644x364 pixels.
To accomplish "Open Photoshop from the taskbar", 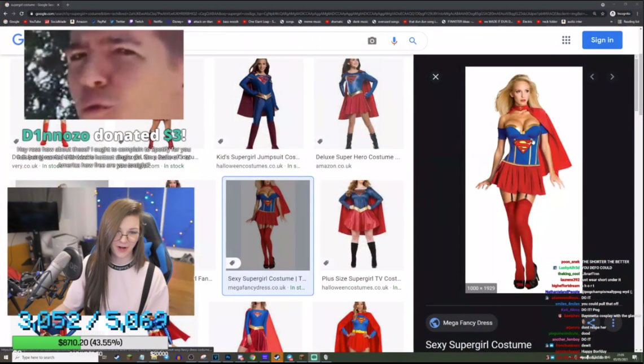I will [x=228, y=357].
